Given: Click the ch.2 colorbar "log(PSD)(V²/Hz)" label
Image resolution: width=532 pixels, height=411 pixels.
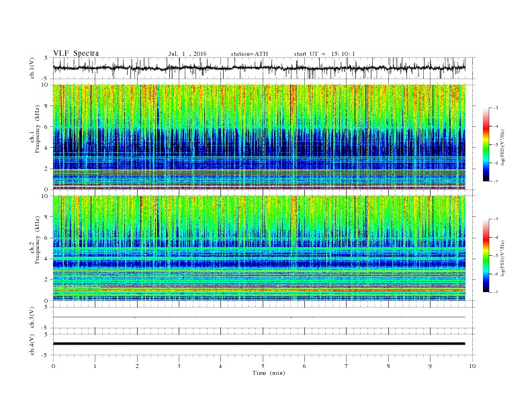Looking at the screenshot, I should [502, 259].
